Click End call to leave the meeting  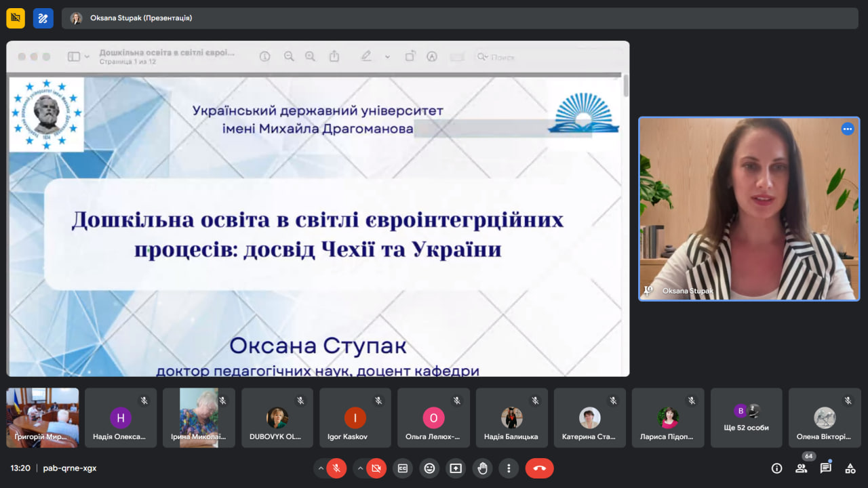pyautogui.click(x=538, y=468)
